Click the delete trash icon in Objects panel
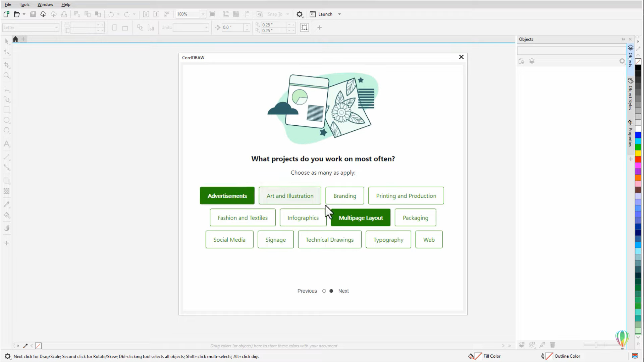 click(x=553, y=345)
